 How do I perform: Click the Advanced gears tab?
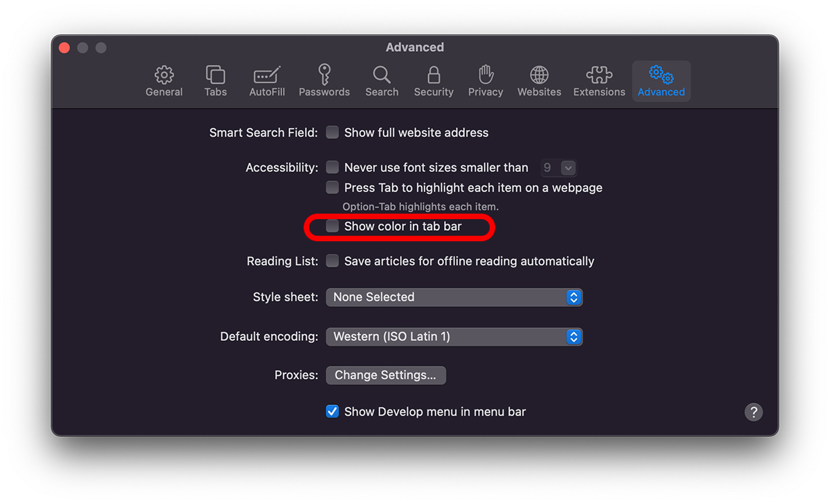coord(661,81)
